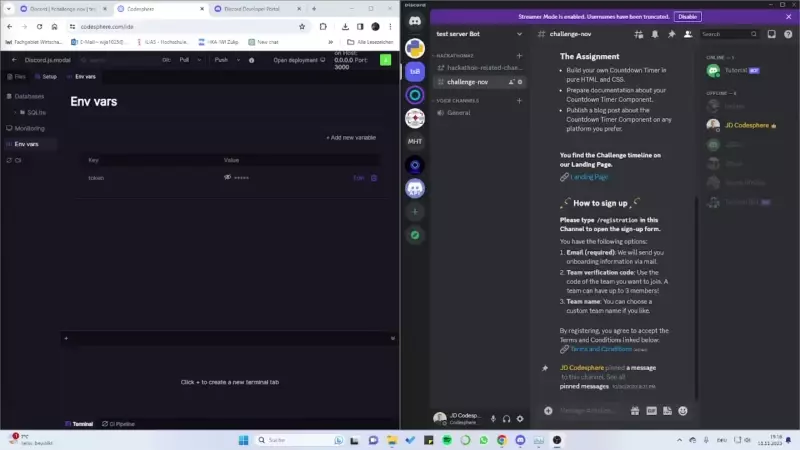Disable Streamer Mode button
The height and width of the screenshot is (450, 800).
(x=687, y=17)
